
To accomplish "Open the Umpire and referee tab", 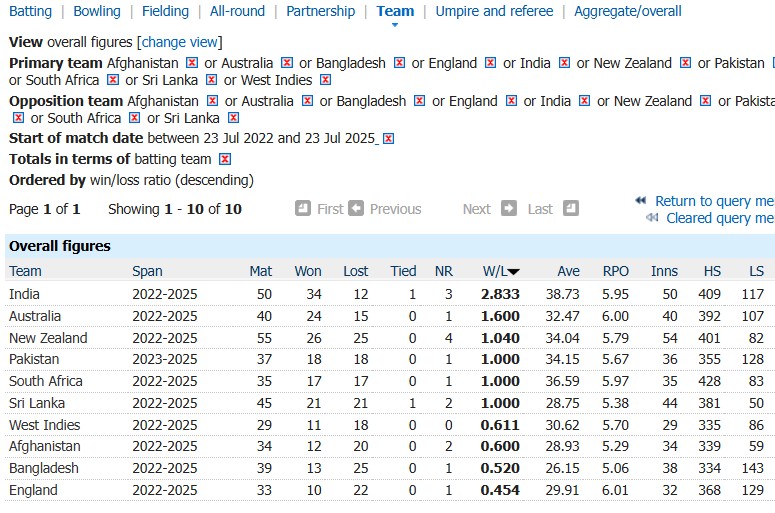I will tap(494, 11).
